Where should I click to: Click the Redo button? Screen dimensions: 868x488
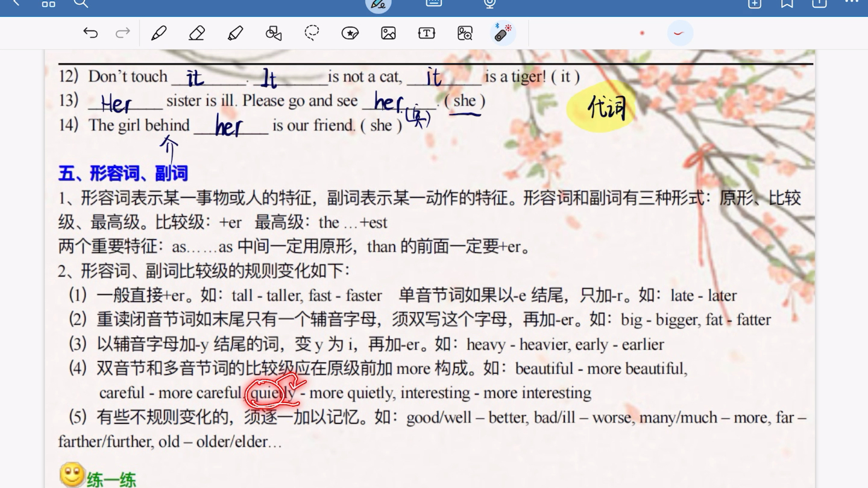122,33
